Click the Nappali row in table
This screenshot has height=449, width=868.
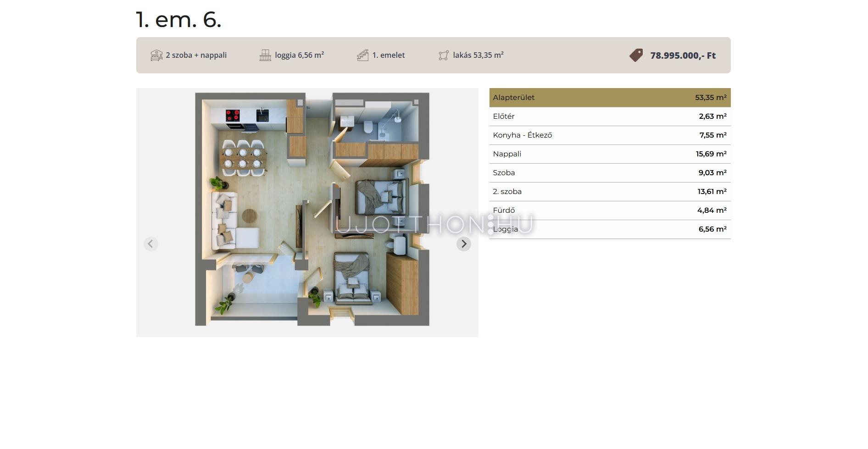click(609, 154)
